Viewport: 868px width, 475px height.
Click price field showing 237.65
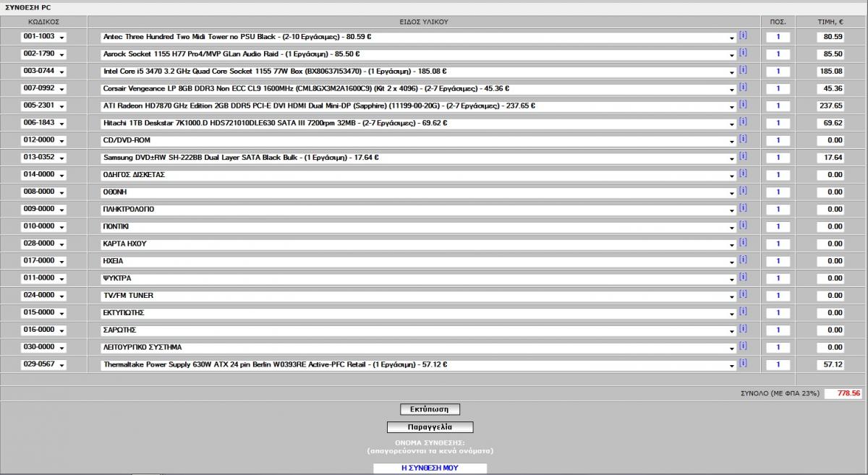(x=830, y=106)
